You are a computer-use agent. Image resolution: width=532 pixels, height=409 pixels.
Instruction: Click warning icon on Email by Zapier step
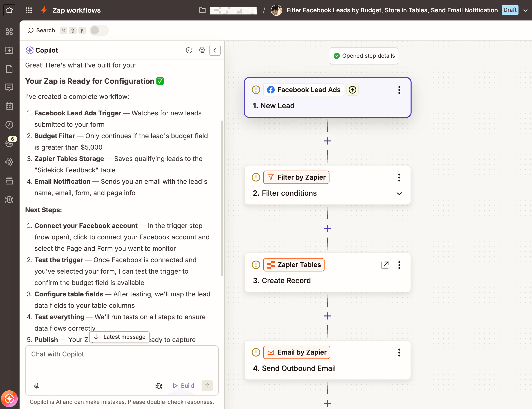coord(256,352)
